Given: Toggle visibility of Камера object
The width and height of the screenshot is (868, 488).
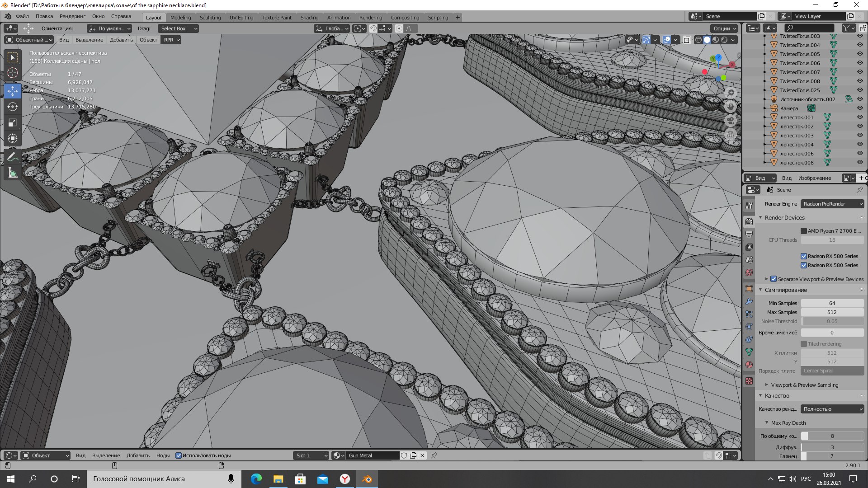Looking at the screenshot, I should (860, 108).
